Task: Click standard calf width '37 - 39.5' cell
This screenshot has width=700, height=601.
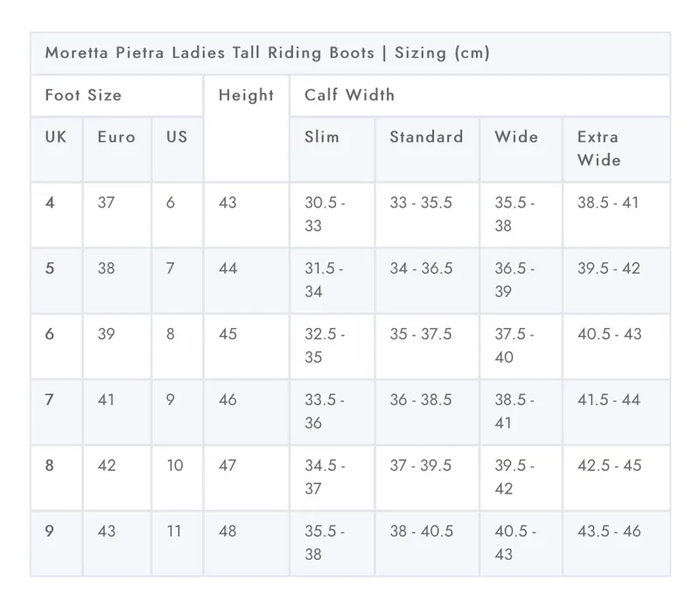Action: 421,465
